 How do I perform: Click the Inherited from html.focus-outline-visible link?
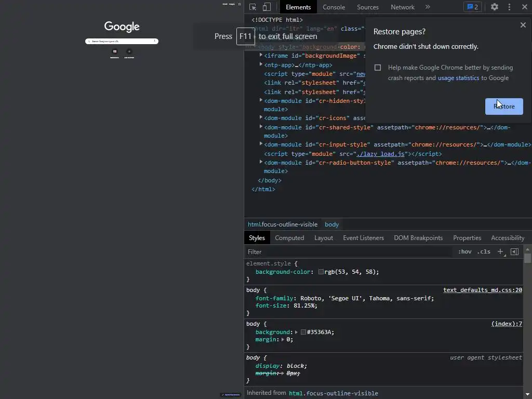click(333, 393)
